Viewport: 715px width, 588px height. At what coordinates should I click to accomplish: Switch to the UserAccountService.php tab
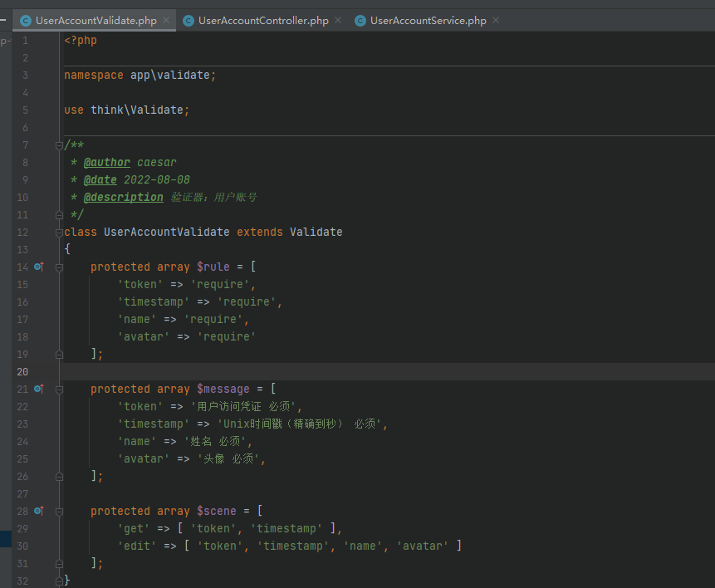pos(429,21)
